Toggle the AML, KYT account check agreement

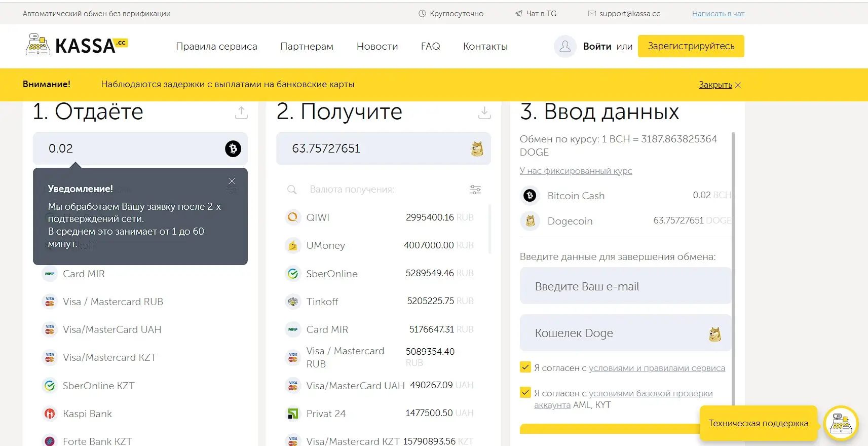(525, 393)
